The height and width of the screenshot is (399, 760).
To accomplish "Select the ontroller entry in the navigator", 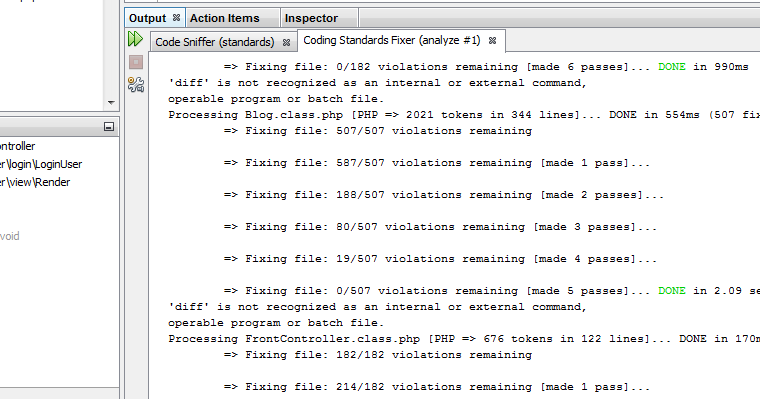I will [x=17, y=146].
